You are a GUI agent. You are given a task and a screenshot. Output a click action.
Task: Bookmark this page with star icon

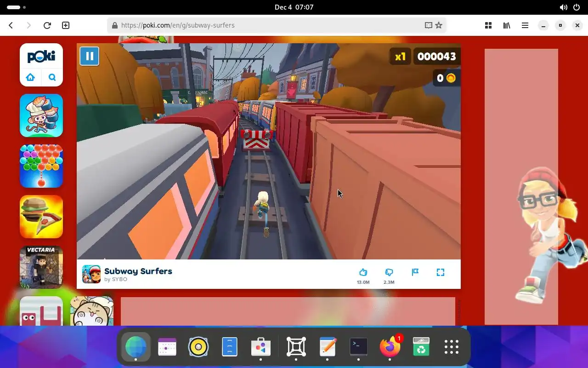[439, 25]
